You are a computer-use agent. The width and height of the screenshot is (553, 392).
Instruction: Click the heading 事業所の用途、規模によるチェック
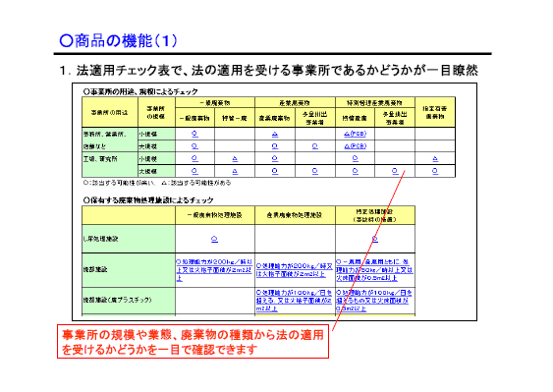[x=140, y=91]
